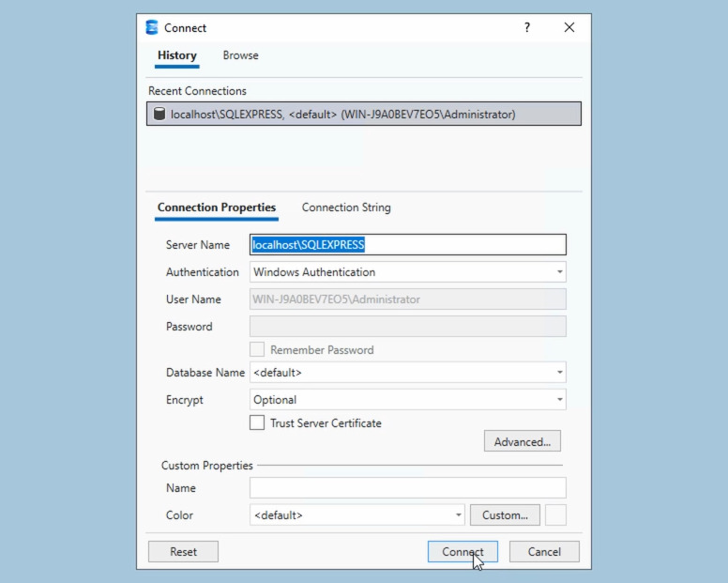Screen dimensions: 728x583
Task: Click the color preview swatch
Action: pos(555,514)
